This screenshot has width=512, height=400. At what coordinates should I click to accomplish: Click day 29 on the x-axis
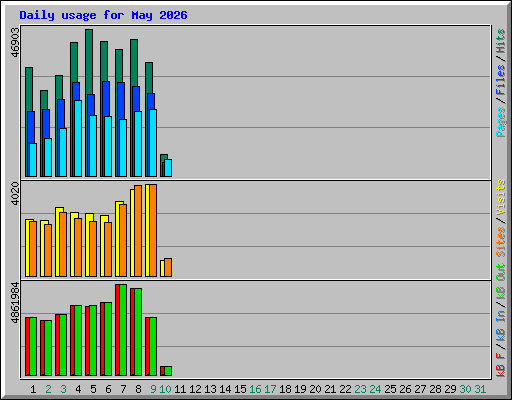(450, 389)
